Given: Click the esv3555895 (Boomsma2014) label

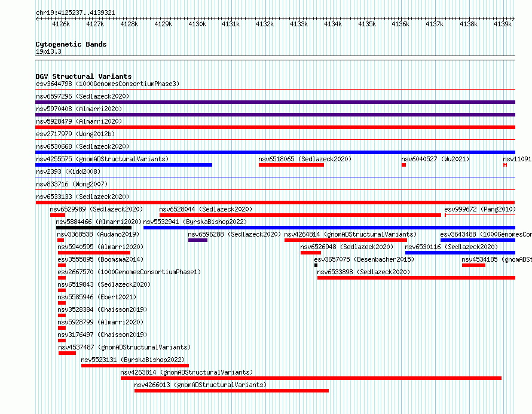Looking at the screenshot, I should tap(100, 259).
